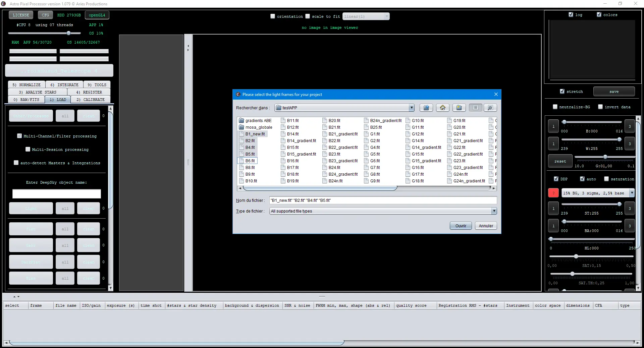
Task: Open the 2) CALIBRATE tab
Action: coord(91,100)
